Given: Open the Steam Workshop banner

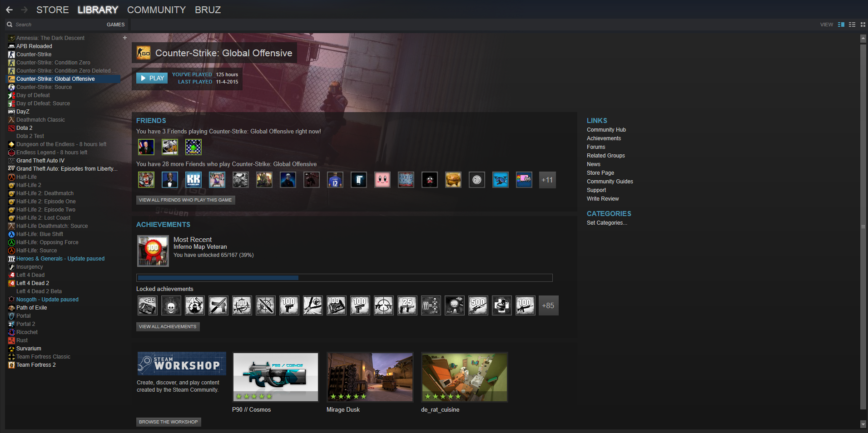Looking at the screenshot, I should click(x=182, y=364).
